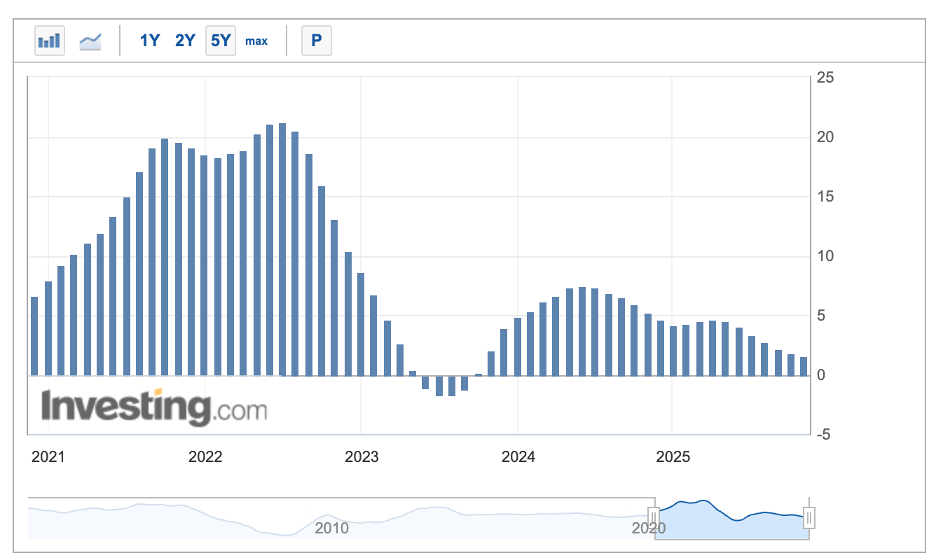Screen dimensions: 936x560
Task: Click the lowest negative bar in 2023
Action: pos(451,386)
